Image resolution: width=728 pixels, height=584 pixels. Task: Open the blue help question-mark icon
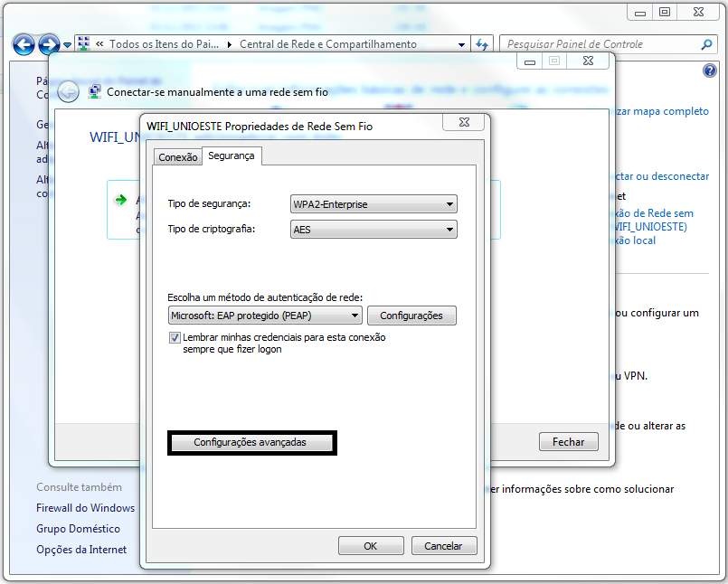pos(709,71)
